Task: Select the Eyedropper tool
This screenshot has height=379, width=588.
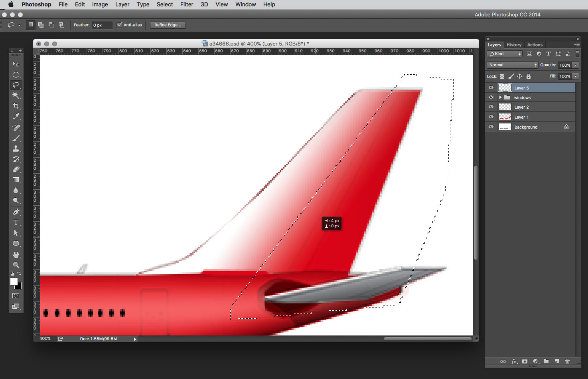Action: tap(16, 116)
